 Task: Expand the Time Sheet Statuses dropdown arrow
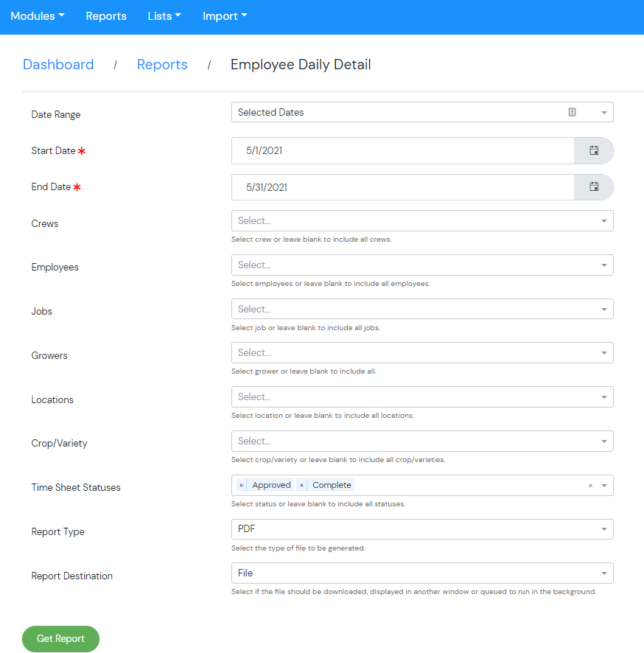(604, 486)
